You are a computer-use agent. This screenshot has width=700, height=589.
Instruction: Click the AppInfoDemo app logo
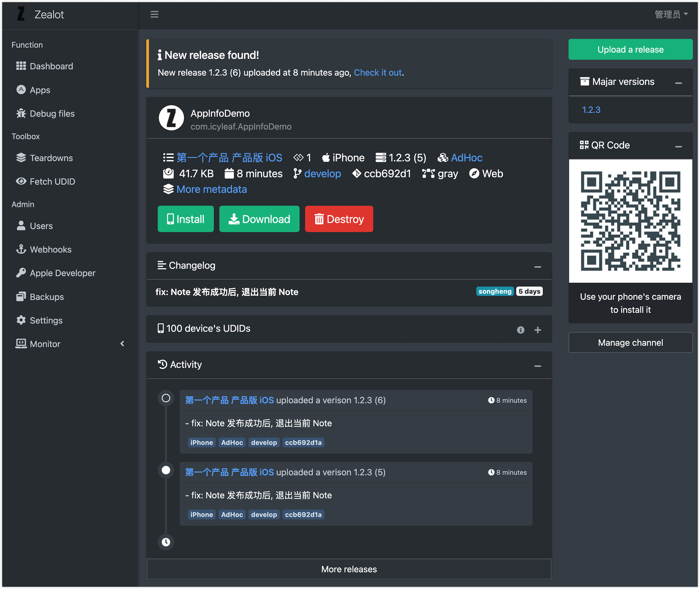[x=171, y=118]
